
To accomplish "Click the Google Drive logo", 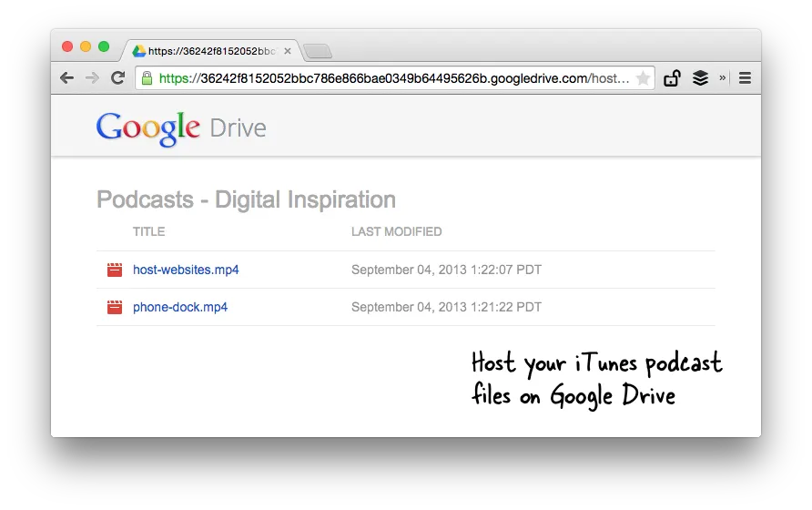I will (181, 128).
